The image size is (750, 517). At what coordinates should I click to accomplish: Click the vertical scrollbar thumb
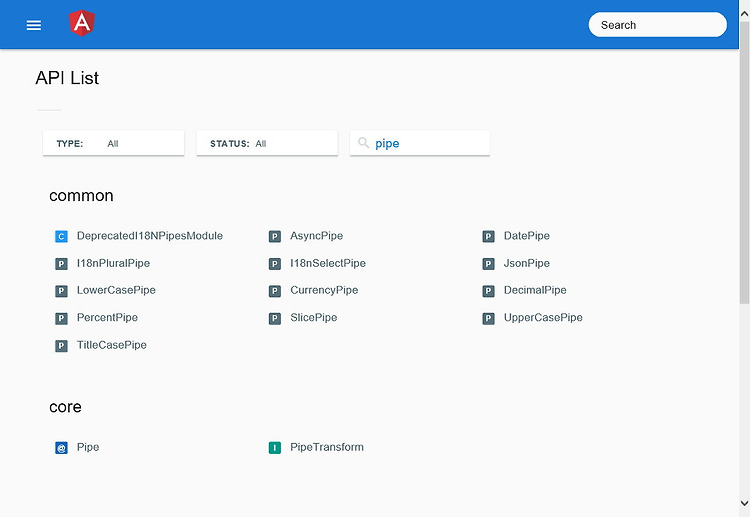744,162
